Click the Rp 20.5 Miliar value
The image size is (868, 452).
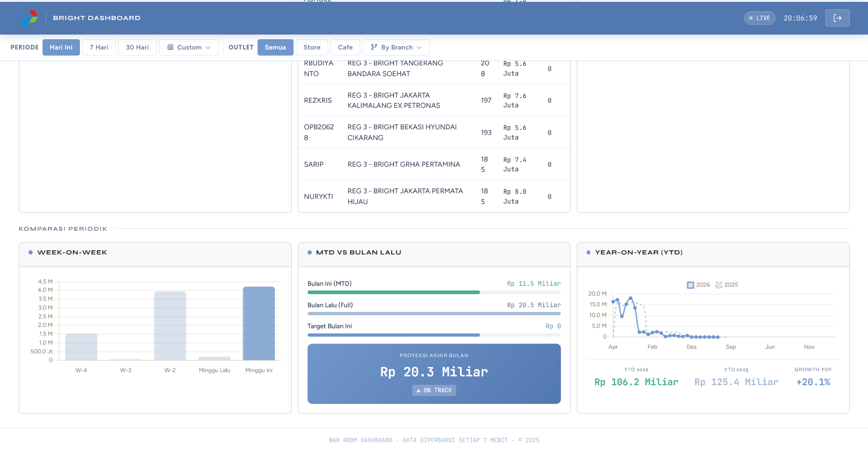coord(534,305)
